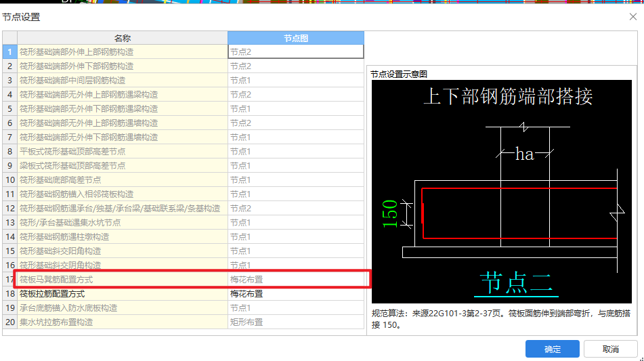Click row number 10 header
This screenshot has height=361, width=644.
click(x=10, y=180)
